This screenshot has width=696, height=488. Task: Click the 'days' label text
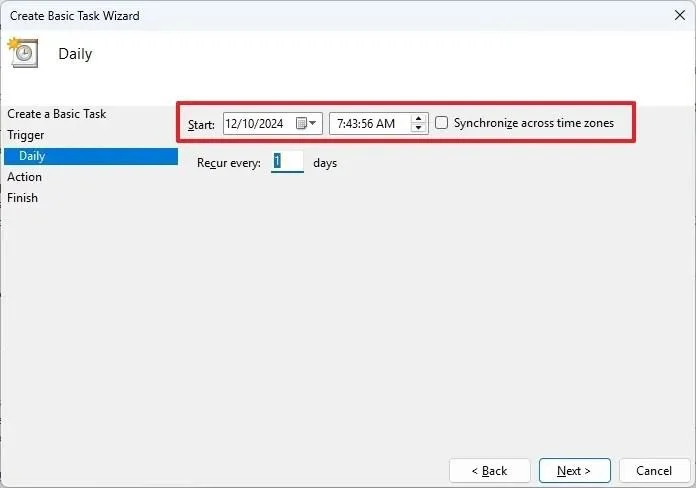click(x=325, y=163)
